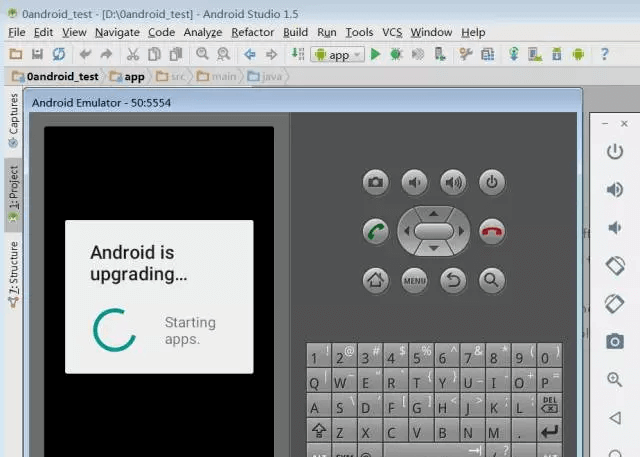Navigate forward with the right arrow
640x457 pixels.
point(271,54)
